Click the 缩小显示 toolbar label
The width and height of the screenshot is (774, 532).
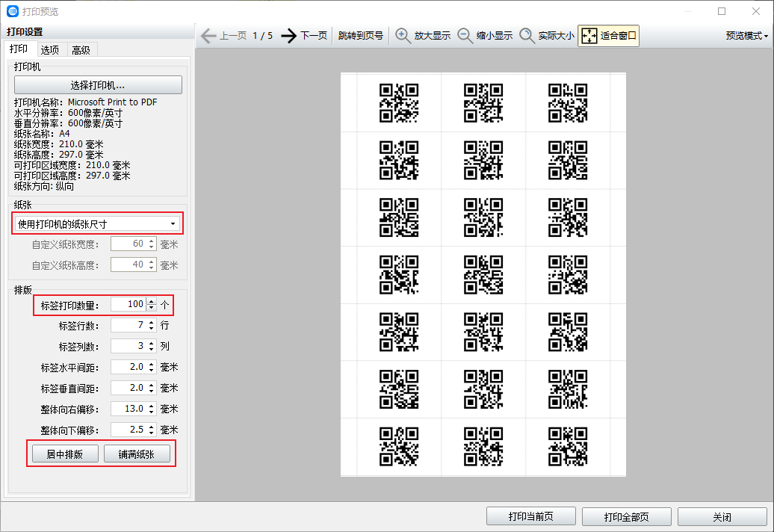(x=495, y=36)
